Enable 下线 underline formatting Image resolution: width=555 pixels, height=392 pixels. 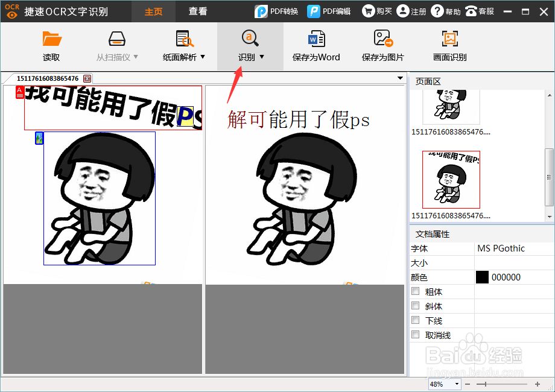click(x=415, y=320)
